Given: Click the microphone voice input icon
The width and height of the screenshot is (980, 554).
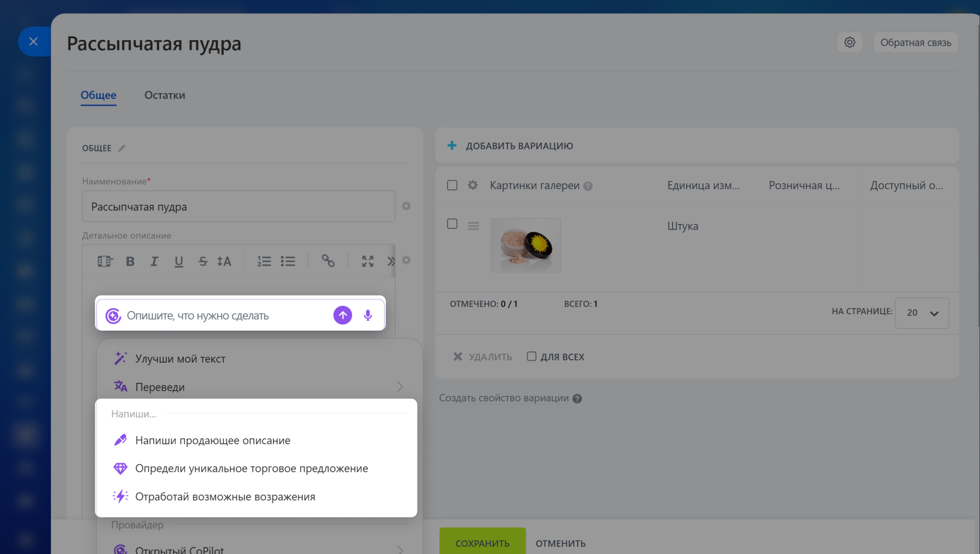Looking at the screenshot, I should pos(367,315).
